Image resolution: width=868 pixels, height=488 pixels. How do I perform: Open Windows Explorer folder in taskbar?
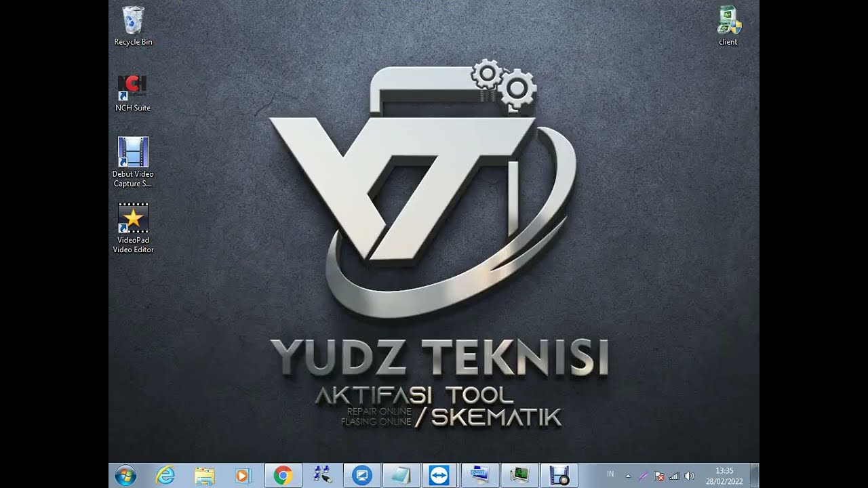[x=204, y=476]
